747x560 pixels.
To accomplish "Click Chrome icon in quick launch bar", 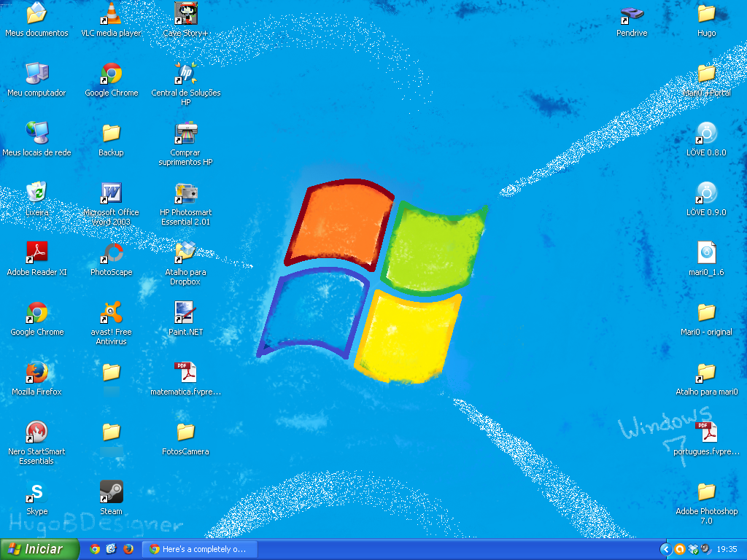I will tap(95, 549).
